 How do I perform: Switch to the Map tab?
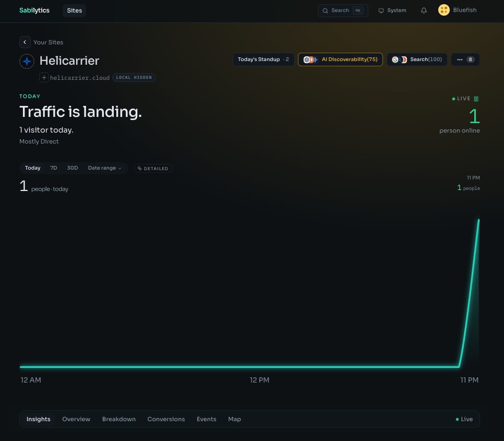234,419
